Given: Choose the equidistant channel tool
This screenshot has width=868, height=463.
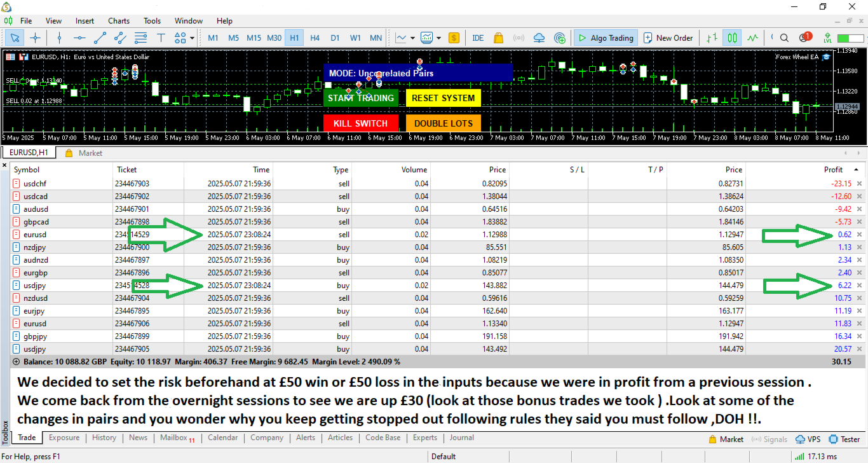Looking at the screenshot, I should (120, 38).
